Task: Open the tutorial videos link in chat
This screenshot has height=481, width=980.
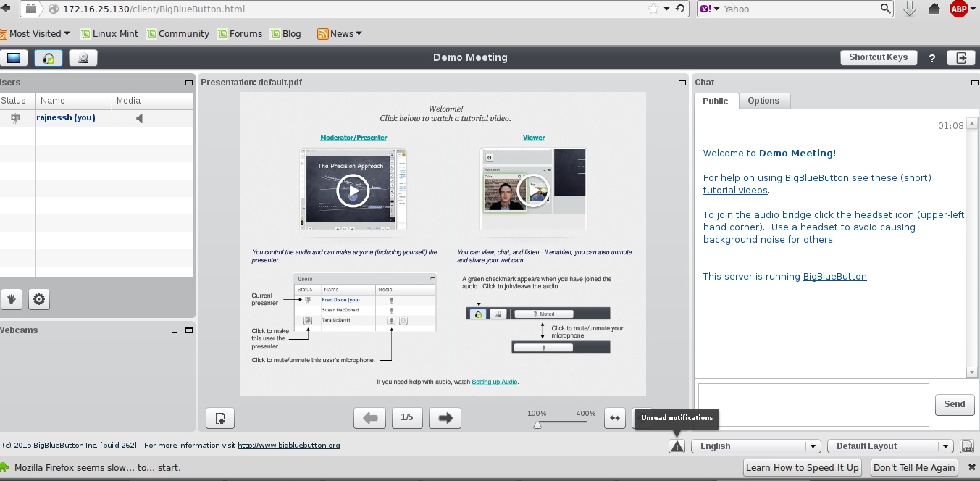Action: (x=735, y=191)
